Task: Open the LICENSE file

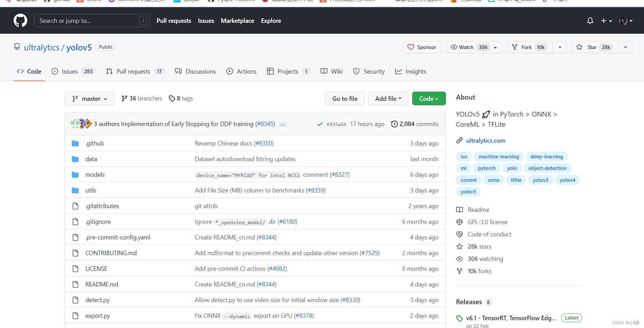Action: click(x=96, y=269)
